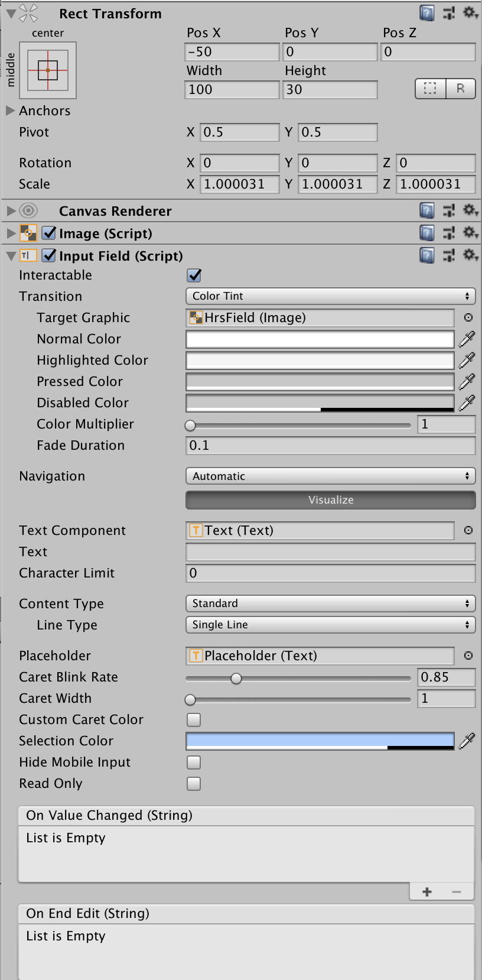Open the Content Type dropdown

pos(330,603)
